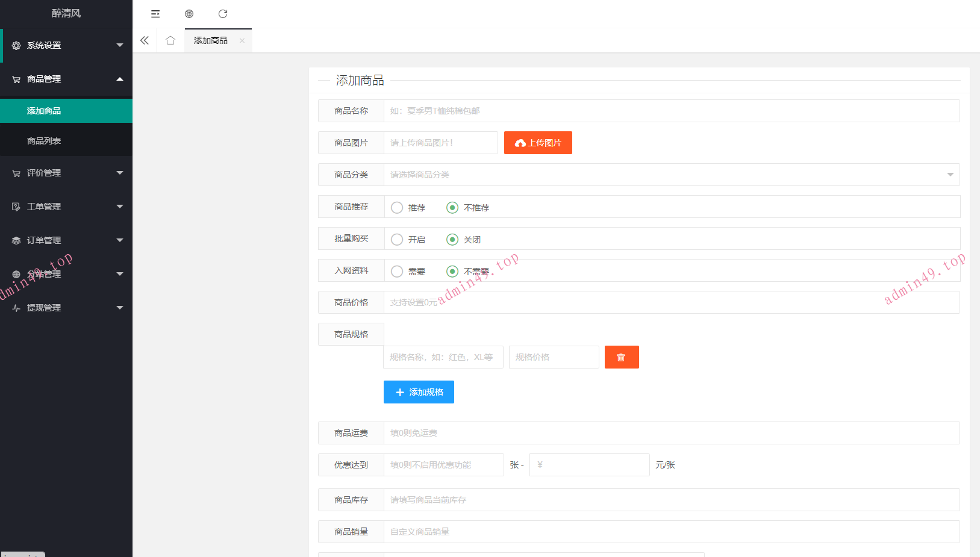Viewport: 980px width, 557px height.
Task: Choose 需要 for 入网资料
Action: (397, 272)
